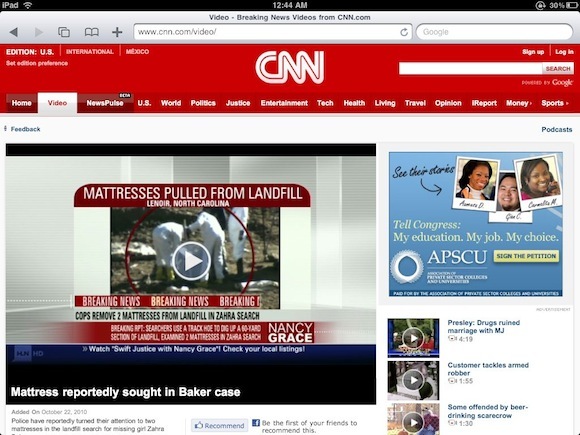Open Customer tackles armed robber headline
580x435 pixels.
(x=488, y=369)
